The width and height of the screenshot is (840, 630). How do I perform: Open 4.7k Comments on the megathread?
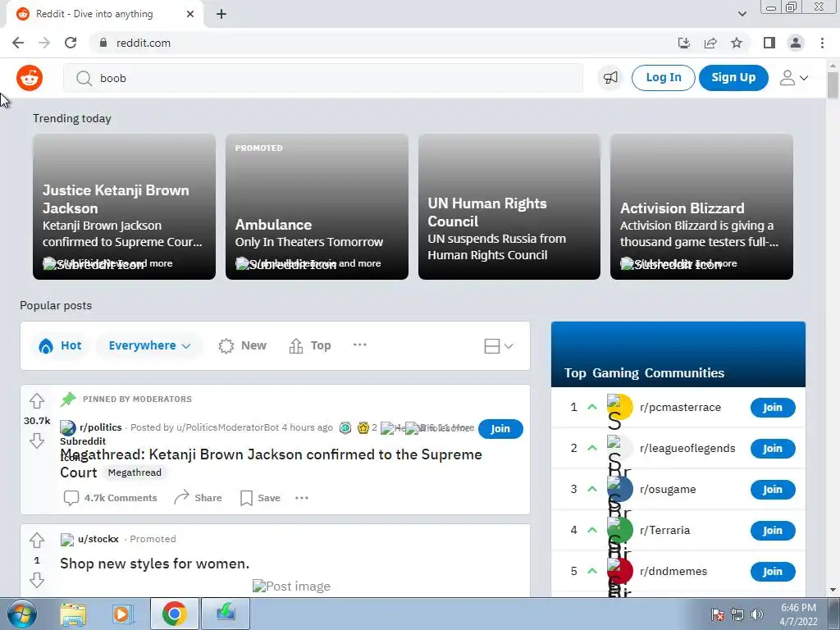pos(111,498)
